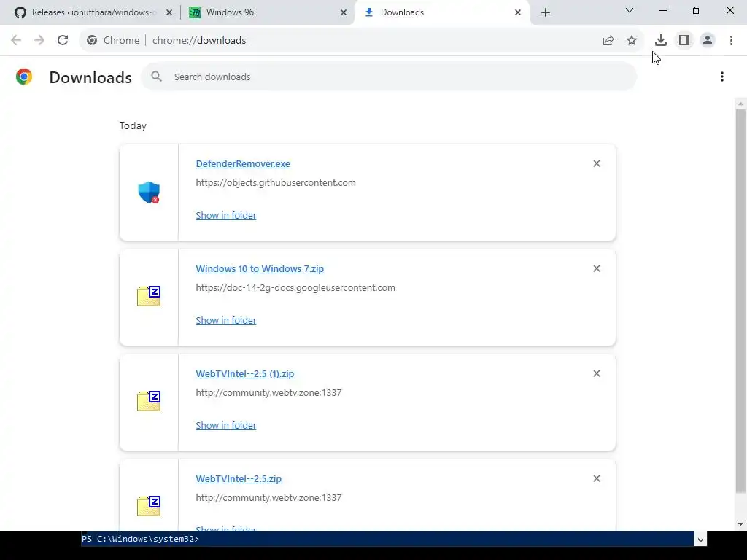This screenshot has height=560, width=747.
Task: Click the objects.githubusercontent.com source URL
Action: click(x=275, y=183)
